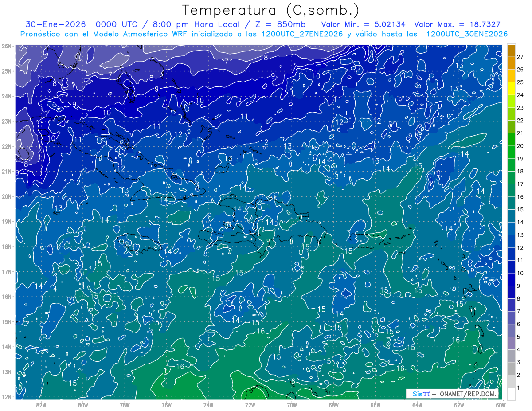Screen dimensions: 532x411
Task: Click the 60W longitude axis label
Action: click(501, 404)
